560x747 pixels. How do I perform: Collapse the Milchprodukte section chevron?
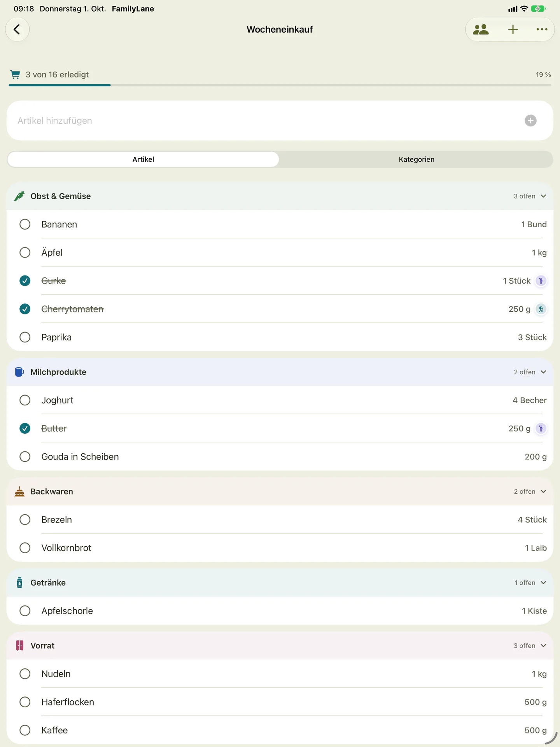pyautogui.click(x=544, y=372)
